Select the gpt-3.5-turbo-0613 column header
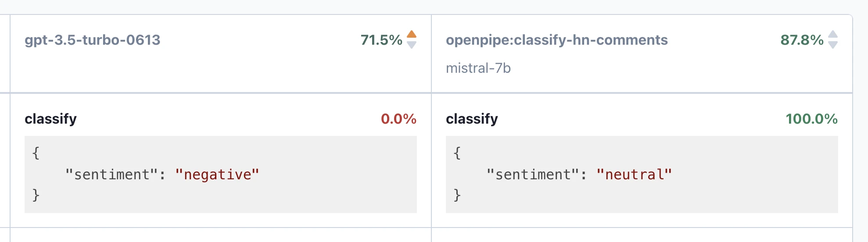 click(93, 40)
